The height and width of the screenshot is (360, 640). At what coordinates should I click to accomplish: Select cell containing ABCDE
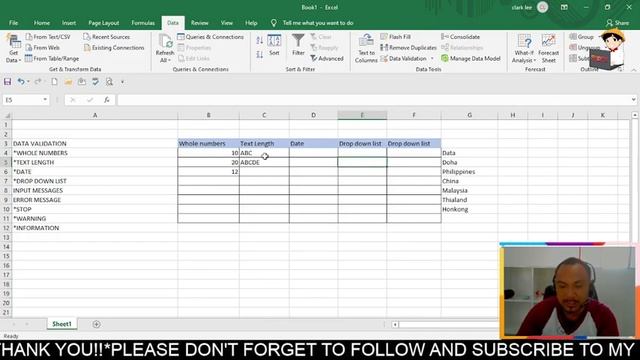pyautogui.click(x=264, y=162)
